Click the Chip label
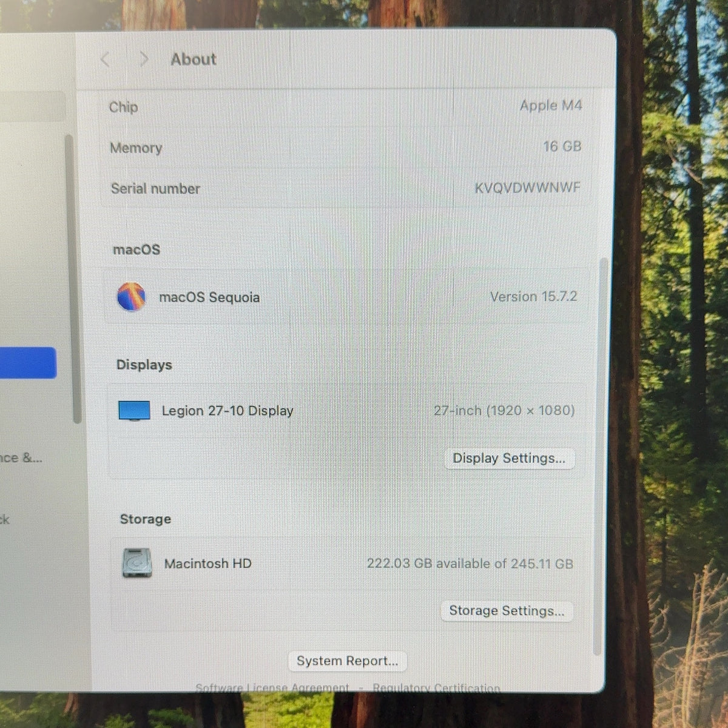 point(123,107)
